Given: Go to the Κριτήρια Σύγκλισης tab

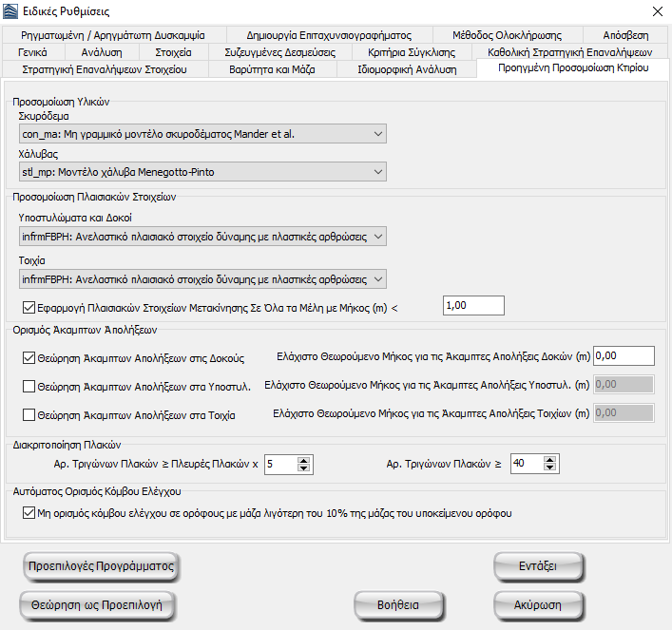Looking at the screenshot, I should (411, 52).
